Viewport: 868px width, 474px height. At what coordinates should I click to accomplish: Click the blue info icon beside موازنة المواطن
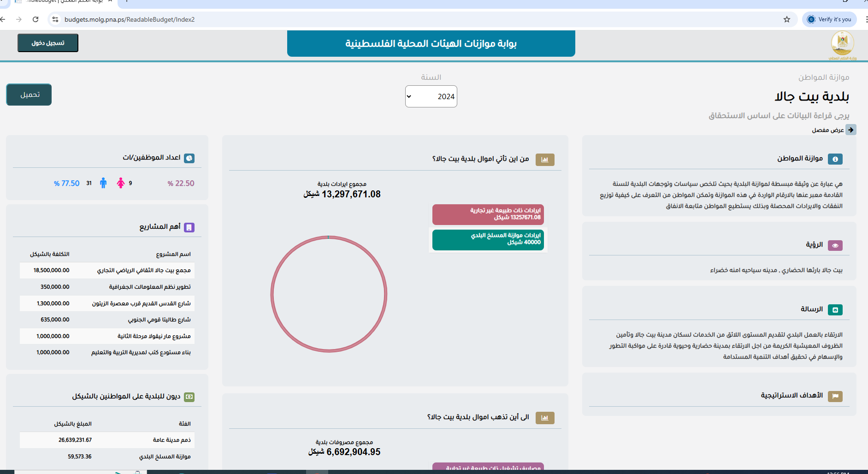pyautogui.click(x=835, y=159)
